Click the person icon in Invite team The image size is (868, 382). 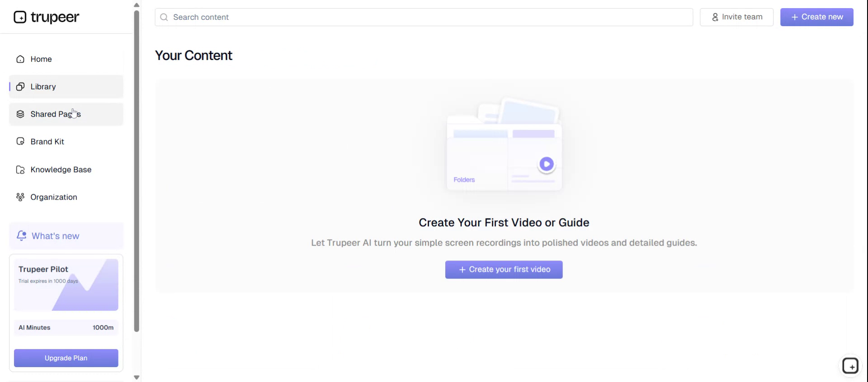pos(715,17)
